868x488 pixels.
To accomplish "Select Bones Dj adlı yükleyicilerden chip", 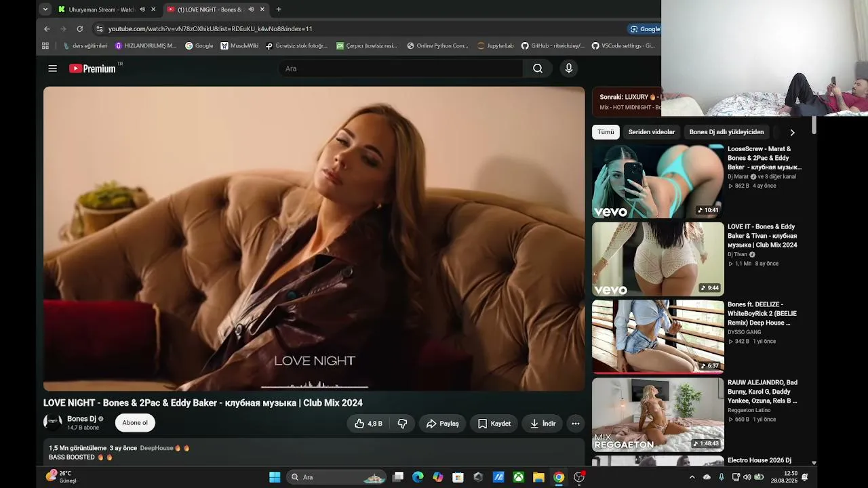I will [726, 132].
